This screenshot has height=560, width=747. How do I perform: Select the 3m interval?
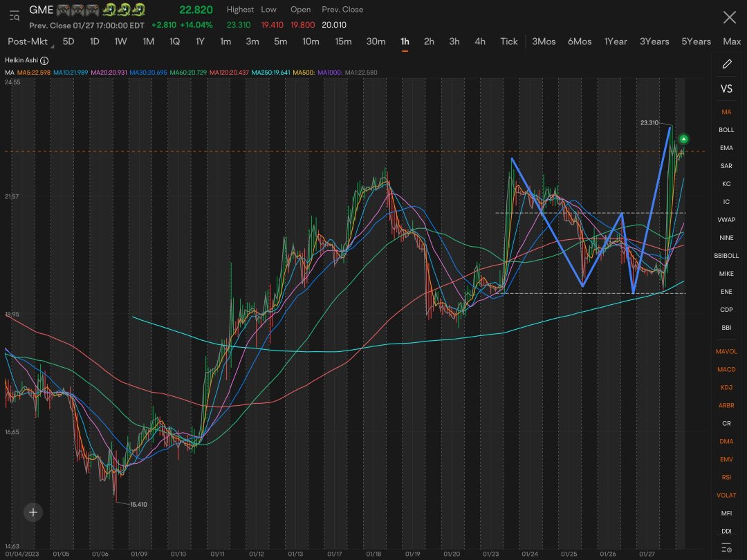point(252,41)
